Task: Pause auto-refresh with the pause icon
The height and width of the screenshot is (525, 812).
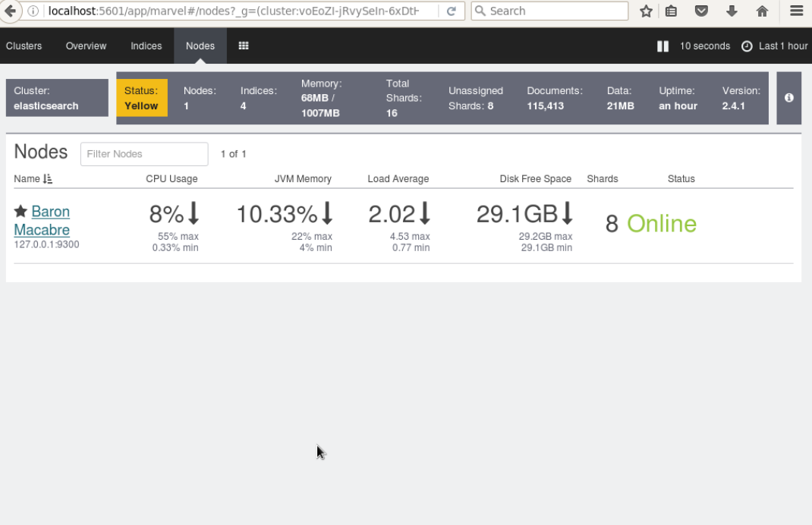Action: coord(663,46)
